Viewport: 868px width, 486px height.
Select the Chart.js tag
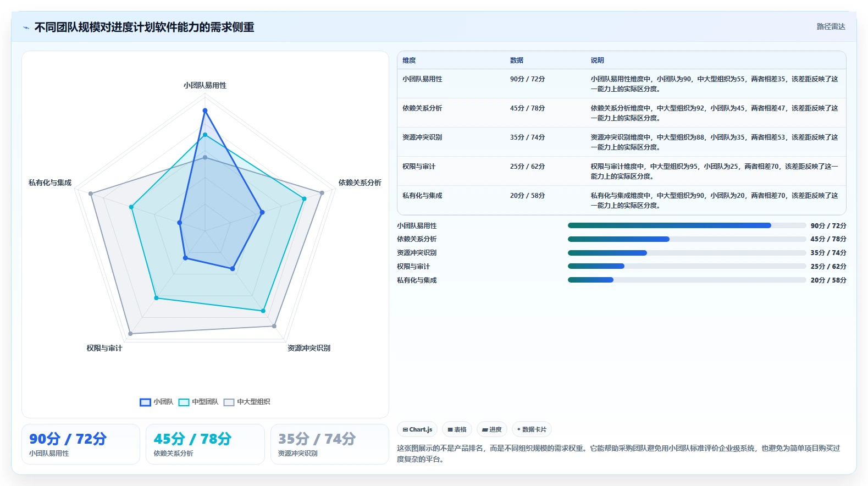coord(417,429)
